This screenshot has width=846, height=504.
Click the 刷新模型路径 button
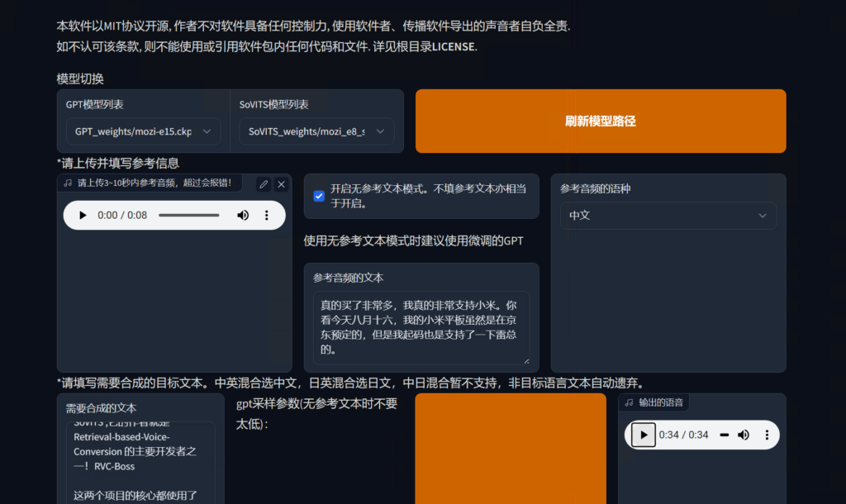[601, 121]
